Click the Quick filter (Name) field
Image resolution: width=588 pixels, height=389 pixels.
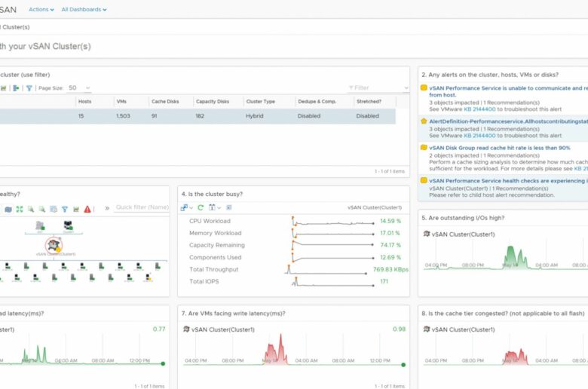click(x=142, y=207)
